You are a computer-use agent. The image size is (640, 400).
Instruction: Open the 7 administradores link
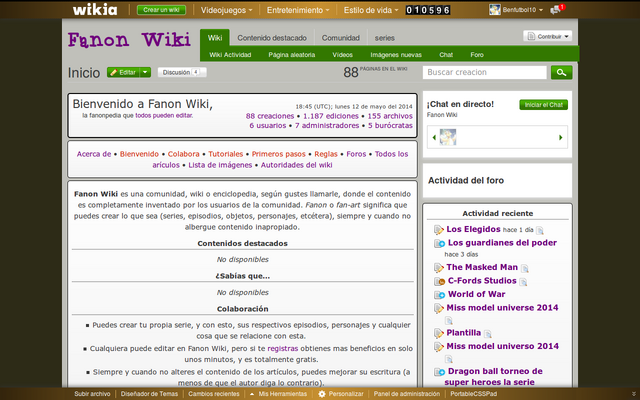327,126
